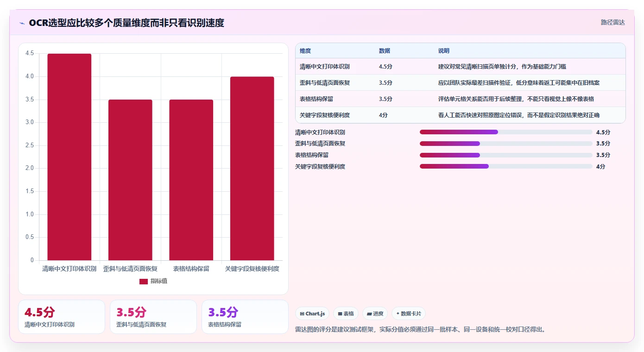This screenshot has width=644, height=352.
Task: Click the 路径雷达 label in the header
Action: 612,22
